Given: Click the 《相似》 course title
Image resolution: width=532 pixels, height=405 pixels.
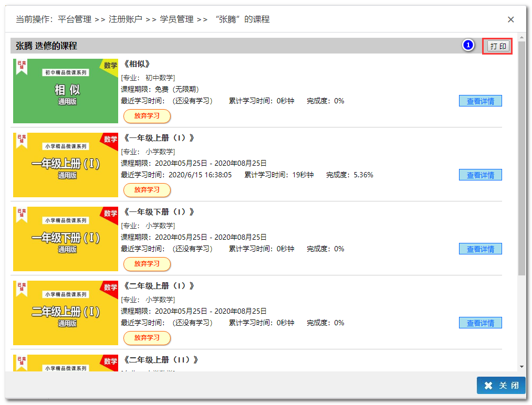Looking at the screenshot, I should tap(138, 64).
